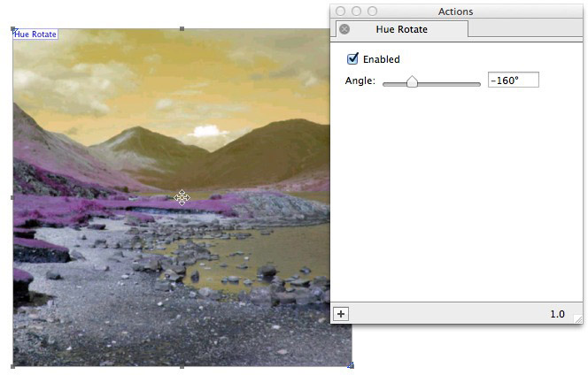The height and width of the screenshot is (375, 588).
Task: Click the 1.0 scale value in footer
Action: pyautogui.click(x=557, y=314)
